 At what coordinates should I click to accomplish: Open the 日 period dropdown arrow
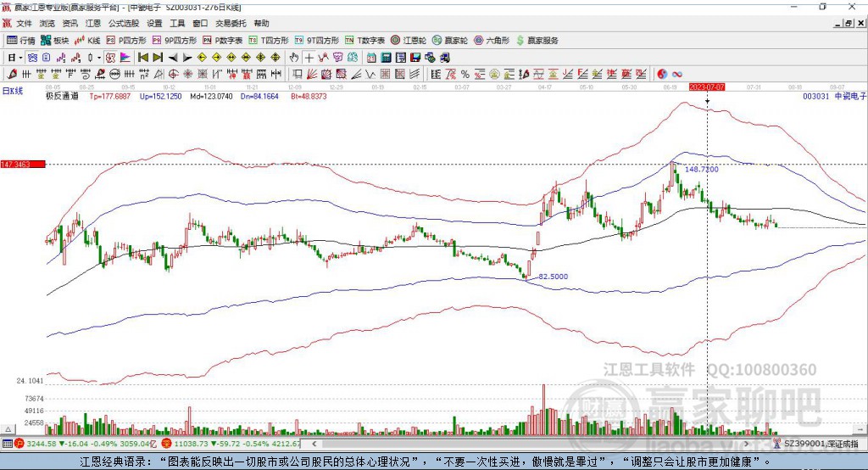pos(20,58)
